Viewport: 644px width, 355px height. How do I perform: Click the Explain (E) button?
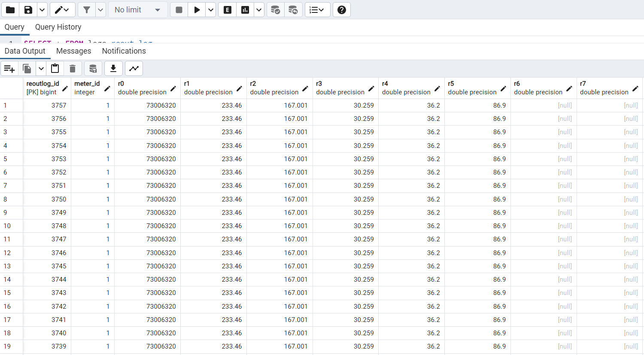[x=228, y=10]
